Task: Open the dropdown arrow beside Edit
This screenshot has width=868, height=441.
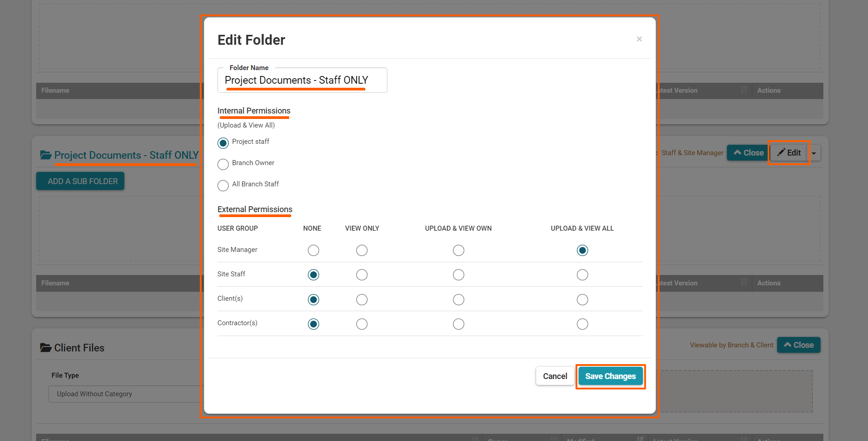Action: [x=814, y=153]
